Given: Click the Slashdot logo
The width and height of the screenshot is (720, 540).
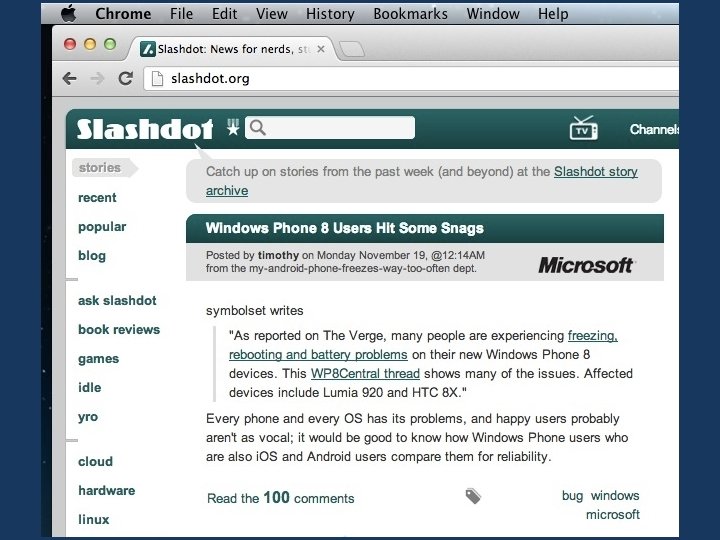Looking at the screenshot, I should click(145, 129).
